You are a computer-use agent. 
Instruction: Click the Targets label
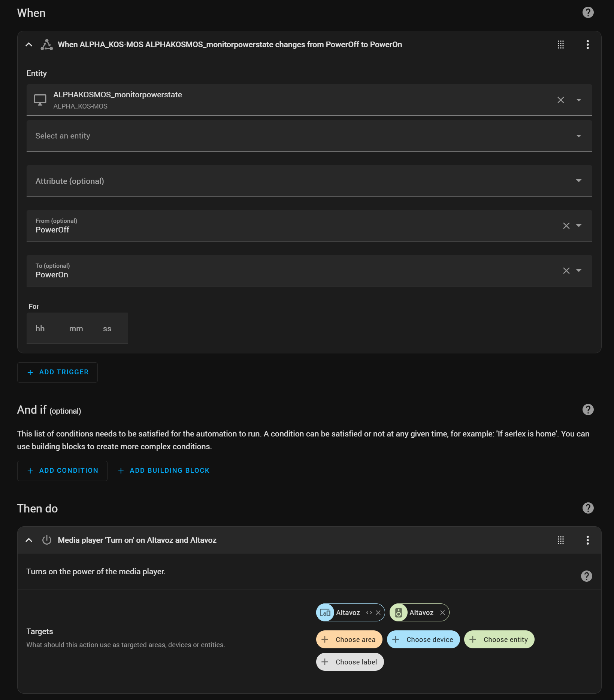40,631
